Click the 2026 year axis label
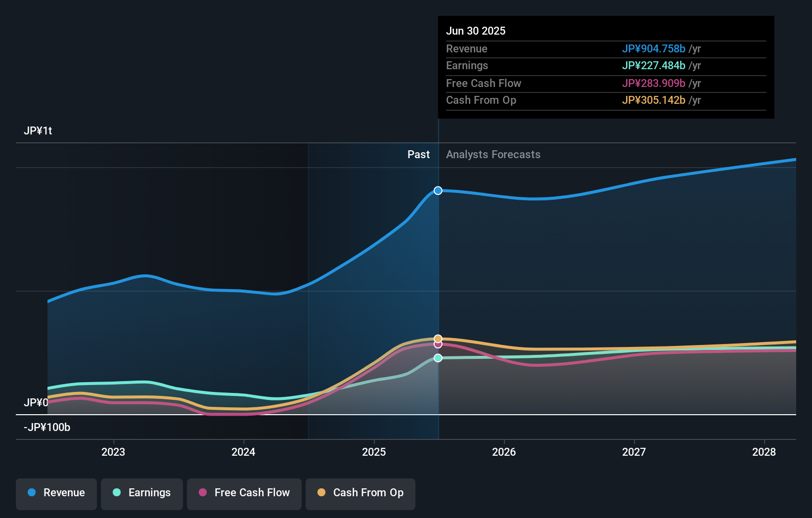 pyautogui.click(x=503, y=451)
